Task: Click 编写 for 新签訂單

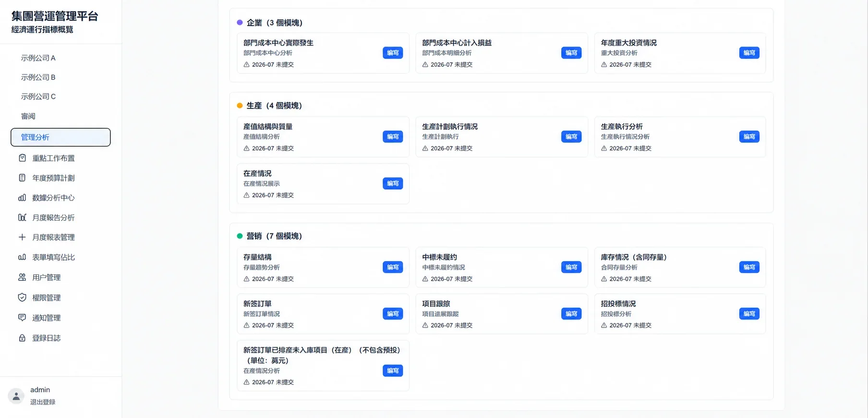Action: [393, 314]
